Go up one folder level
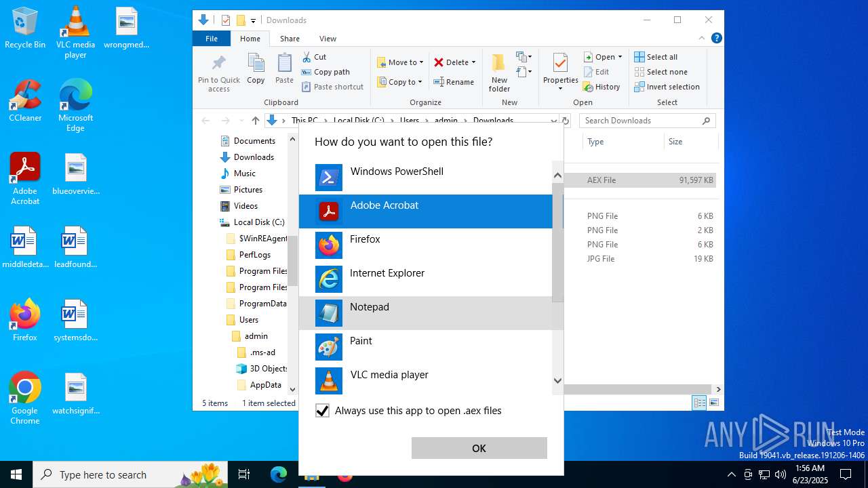868x488 pixels. [x=256, y=121]
